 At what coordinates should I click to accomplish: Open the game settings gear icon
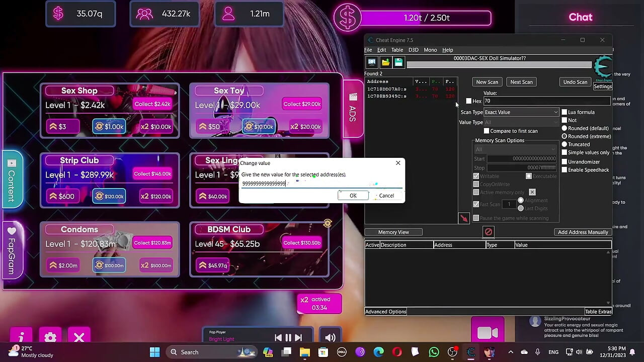click(50, 337)
